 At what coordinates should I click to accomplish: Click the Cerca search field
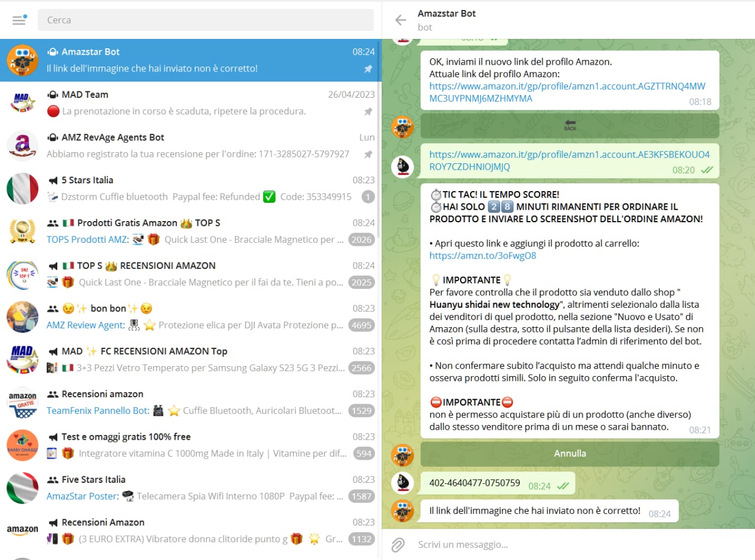[205, 20]
